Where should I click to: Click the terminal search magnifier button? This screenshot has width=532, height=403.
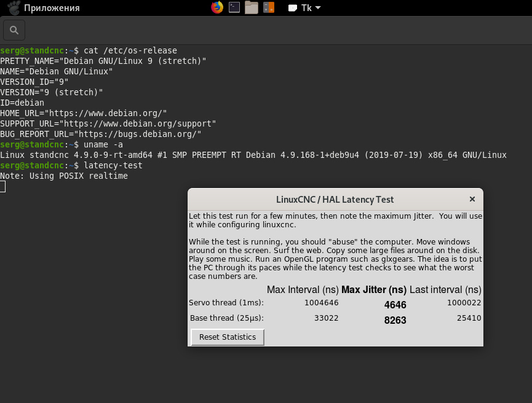(x=14, y=30)
